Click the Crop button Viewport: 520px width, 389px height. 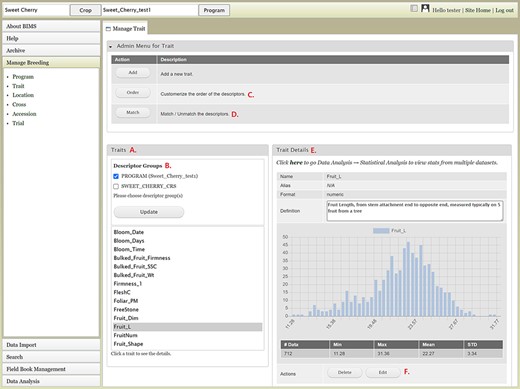click(x=85, y=10)
